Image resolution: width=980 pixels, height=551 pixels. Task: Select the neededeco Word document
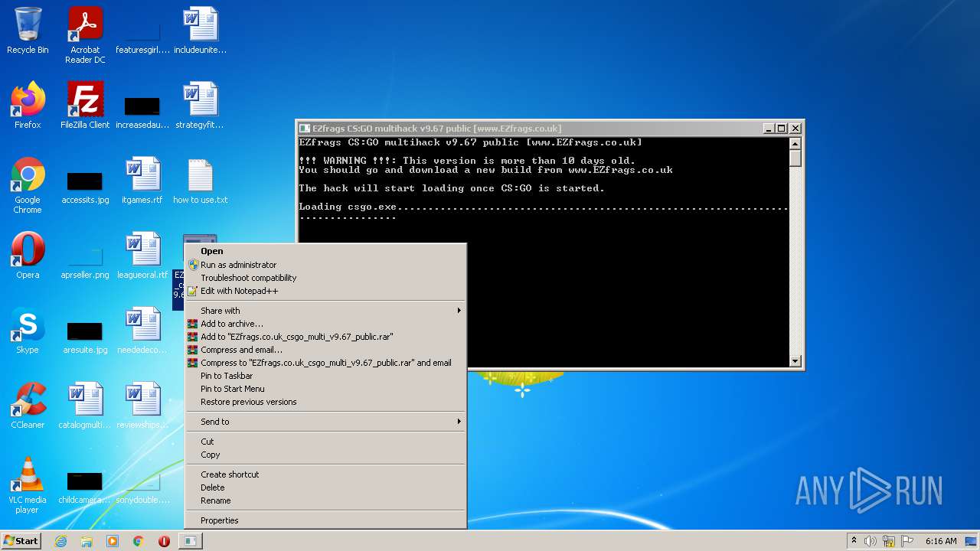point(142,331)
